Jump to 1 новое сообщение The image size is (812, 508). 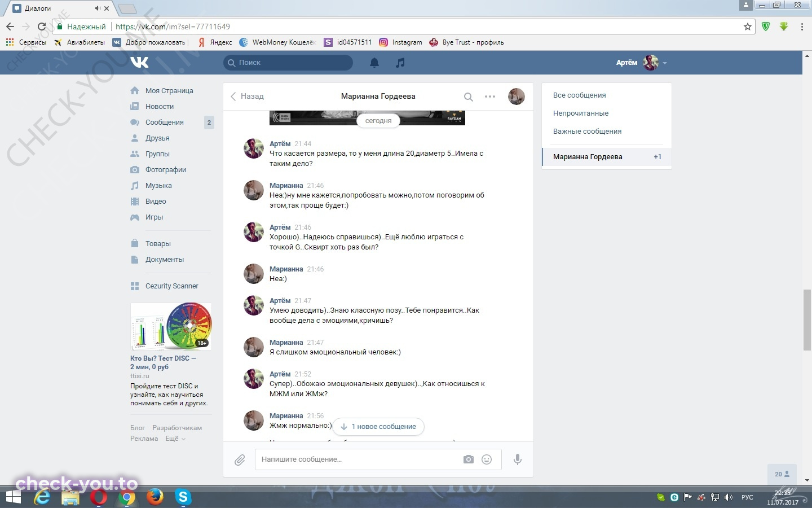click(x=378, y=427)
